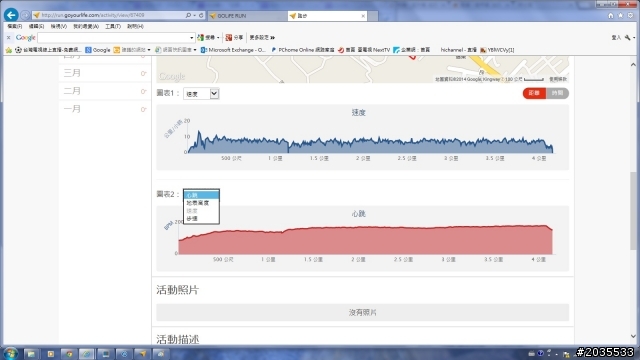Viewport: 640px width, 360px height.
Task: Choose 心跳 in the 圖表2 dropdown list
Action: [201, 195]
